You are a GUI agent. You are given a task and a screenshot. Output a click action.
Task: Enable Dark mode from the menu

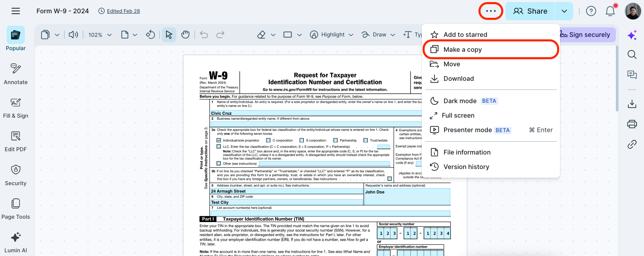pos(491,101)
